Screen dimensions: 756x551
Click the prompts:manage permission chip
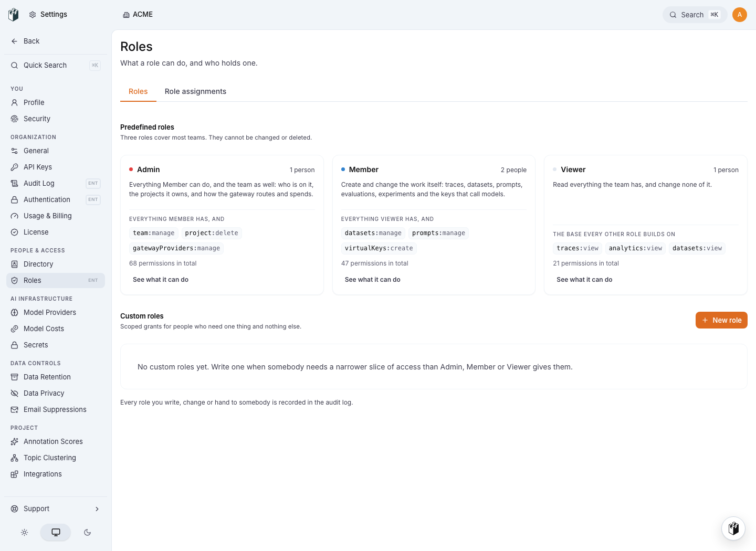pyautogui.click(x=439, y=233)
